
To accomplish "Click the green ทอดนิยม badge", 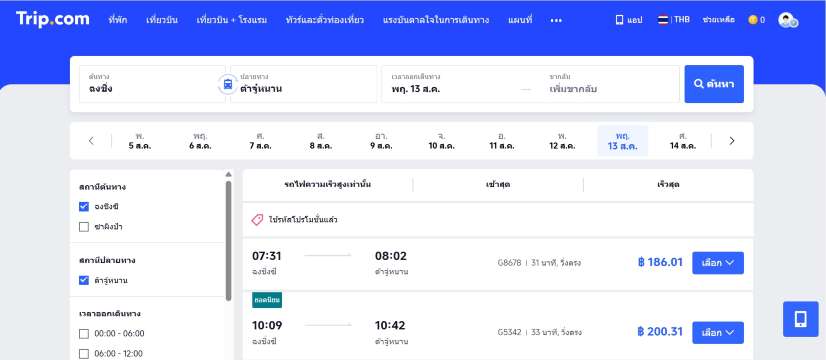I will [267, 299].
